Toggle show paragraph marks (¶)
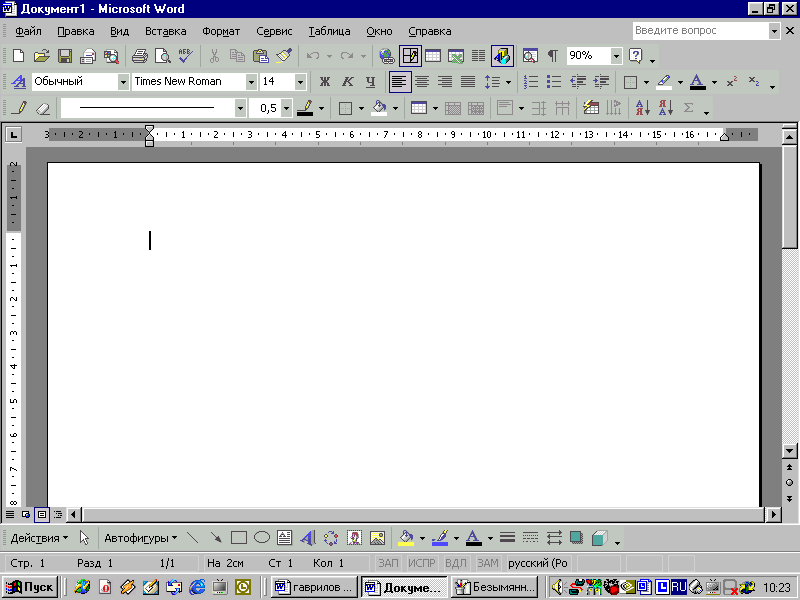This screenshot has height=600, width=800. [x=553, y=56]
